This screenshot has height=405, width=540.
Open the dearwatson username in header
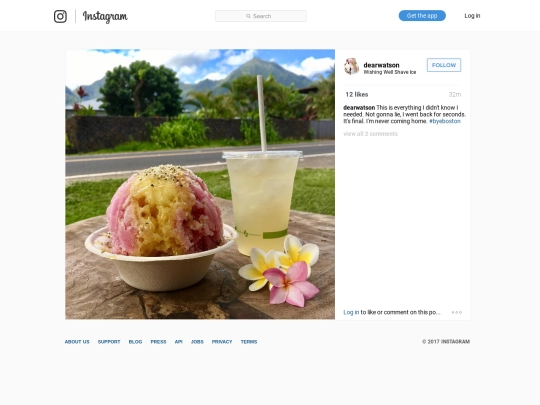(x=381, y=65)
